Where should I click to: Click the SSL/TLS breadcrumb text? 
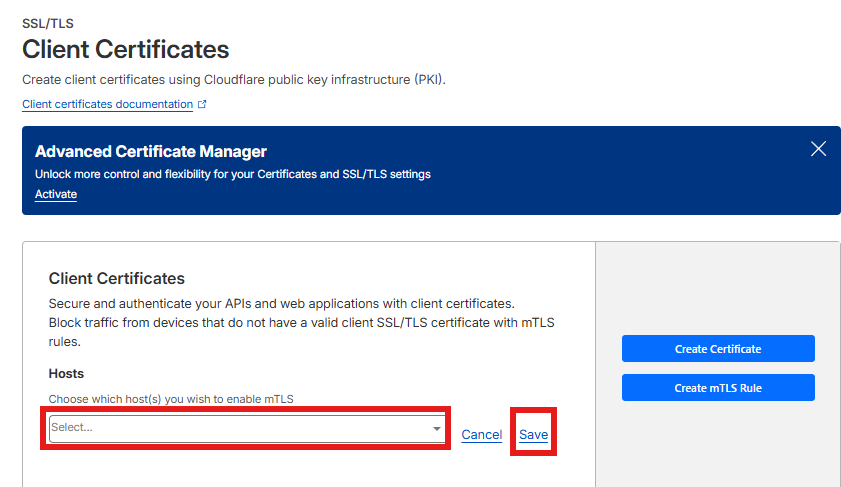(x=48, y=24)
